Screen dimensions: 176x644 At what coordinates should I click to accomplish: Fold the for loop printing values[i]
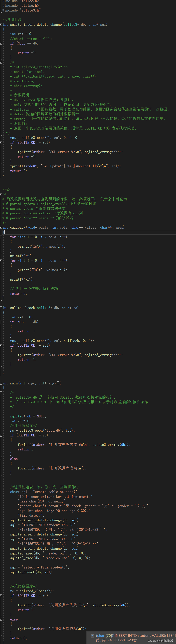pyautogui.click(x=1, y=261)
